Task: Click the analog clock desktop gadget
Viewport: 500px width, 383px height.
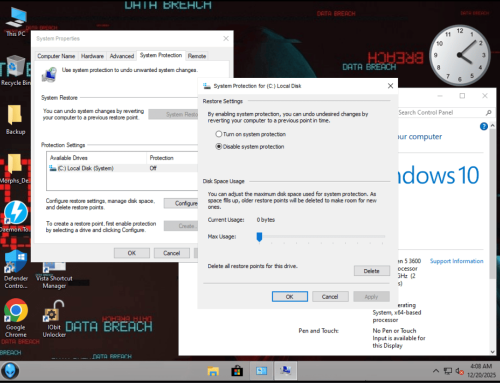Action: pos(459,55)
